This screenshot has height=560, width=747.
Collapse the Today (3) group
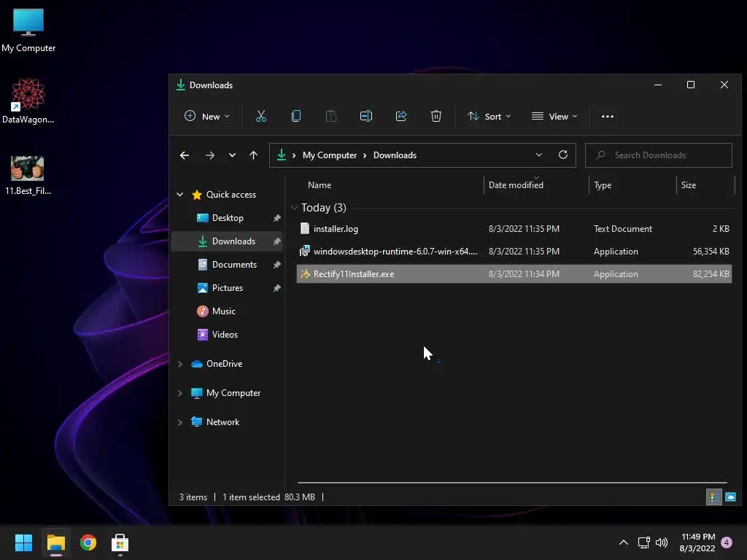[x=295, y=208]
